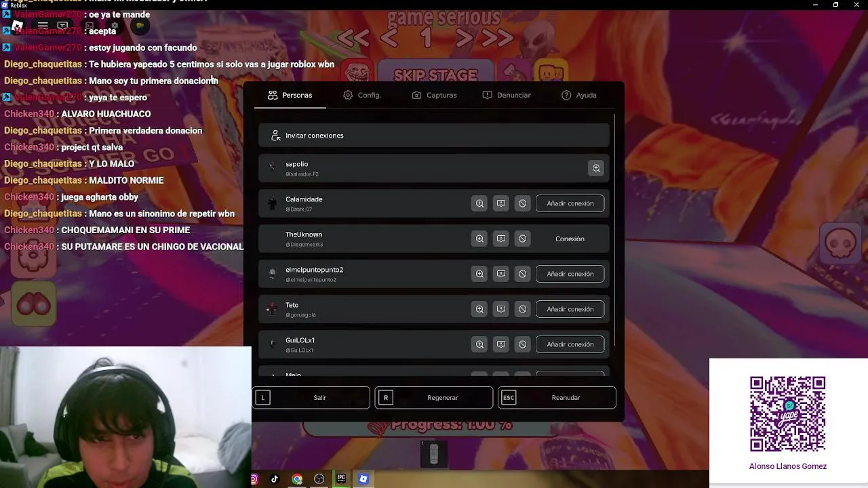Image resolution: width=868 pixels, height=488 pixels.
Task: Report TheUknown using the flag icon
Action: coord(501,239)
